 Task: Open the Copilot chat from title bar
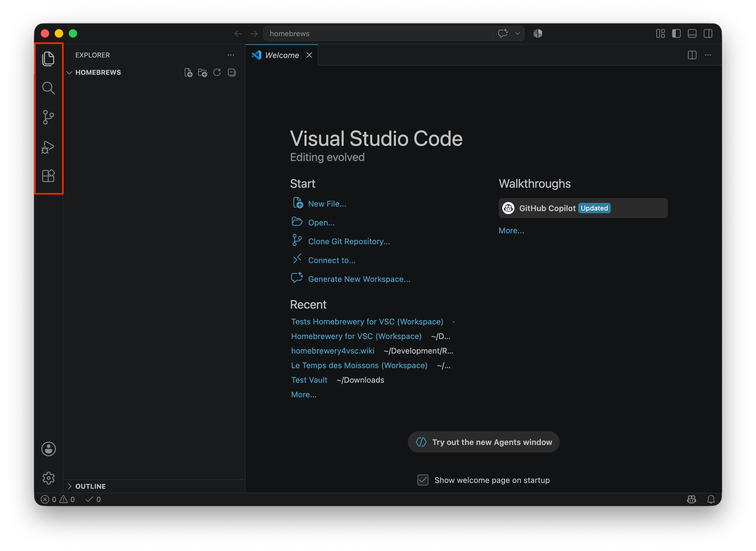point(503,33)
